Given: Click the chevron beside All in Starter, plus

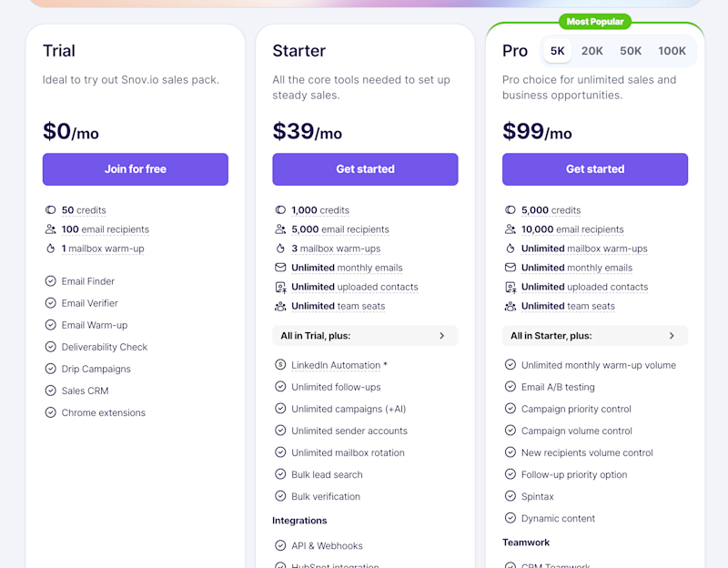Looking at the screenshot, I should [x=672, y=336].
